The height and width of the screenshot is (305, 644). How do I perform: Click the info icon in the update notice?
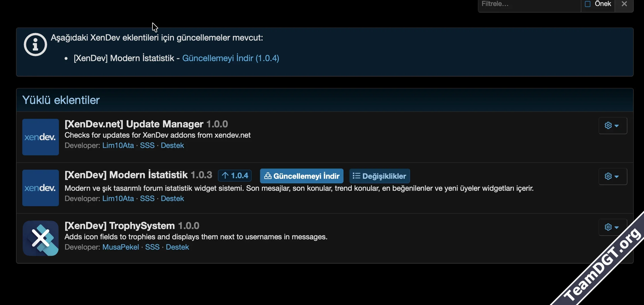tap(35, 45)
